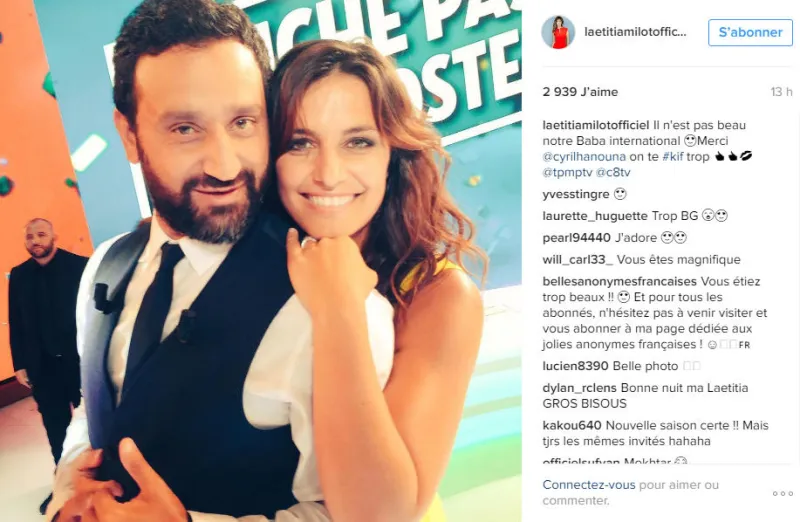Click the 13 h post timestamp
The height and width of the screenshot is (522, 800).
(x=781, y=92)
